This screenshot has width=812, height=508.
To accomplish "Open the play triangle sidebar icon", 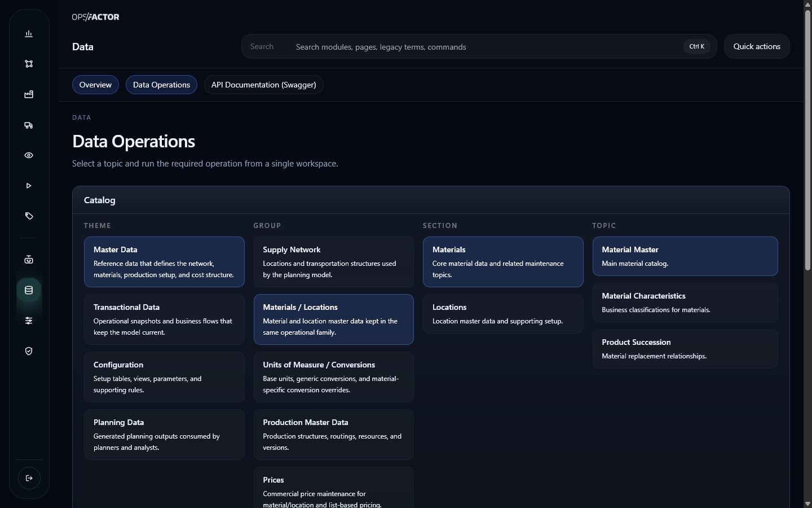I will click(x=29, y=186).
